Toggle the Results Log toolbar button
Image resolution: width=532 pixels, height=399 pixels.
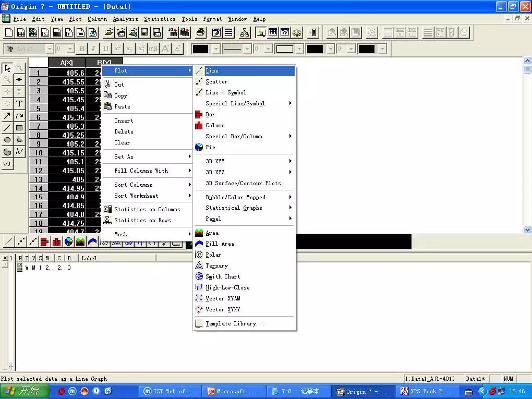pos(273,32)
